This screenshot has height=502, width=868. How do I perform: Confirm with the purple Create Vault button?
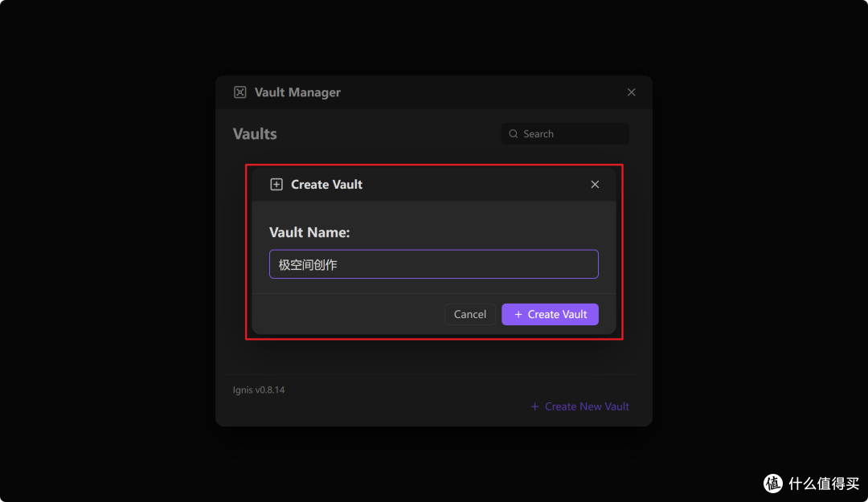click(x=550, y=314)
